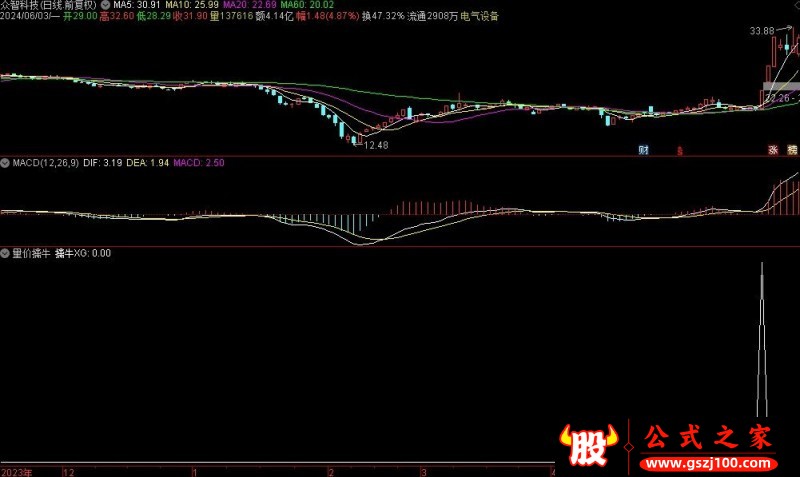Click the turnover 额4.14亿 value
800x477 pixels.
pos(274,16)
